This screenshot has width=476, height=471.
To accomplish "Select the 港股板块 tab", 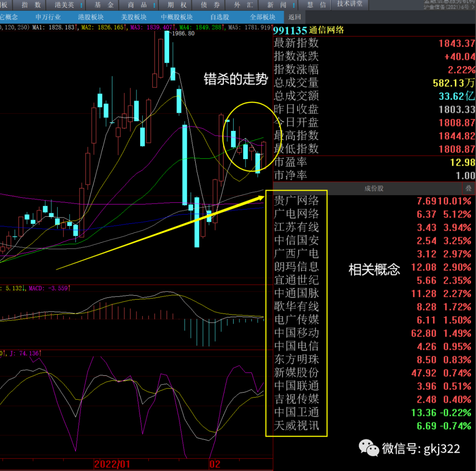I will pyautogui.click(x=91, y=17).
